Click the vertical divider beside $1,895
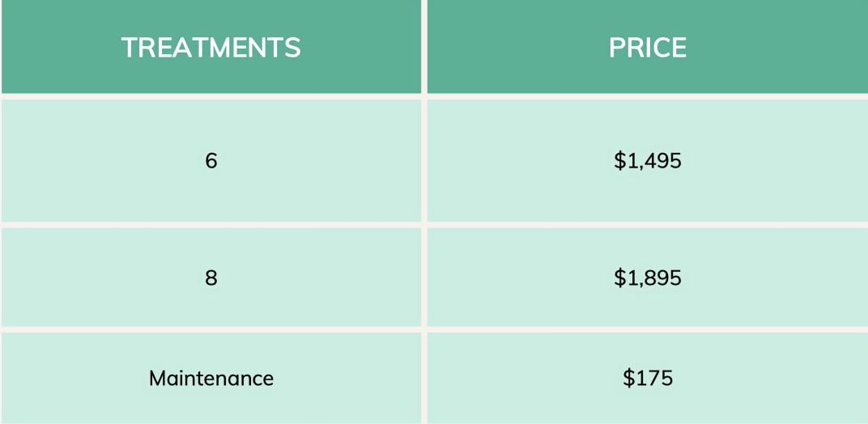Viewport: 868px width, 424px height. (424, 278)
